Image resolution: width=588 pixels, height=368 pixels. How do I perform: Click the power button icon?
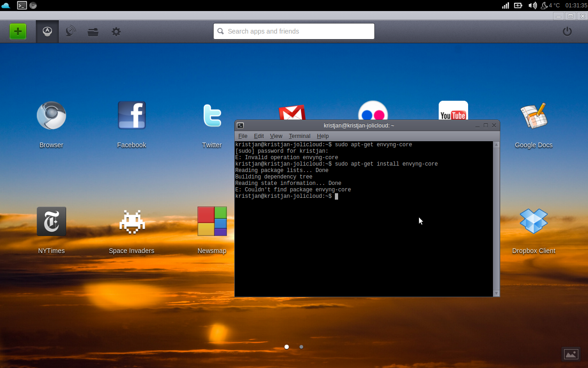point(567,31)
